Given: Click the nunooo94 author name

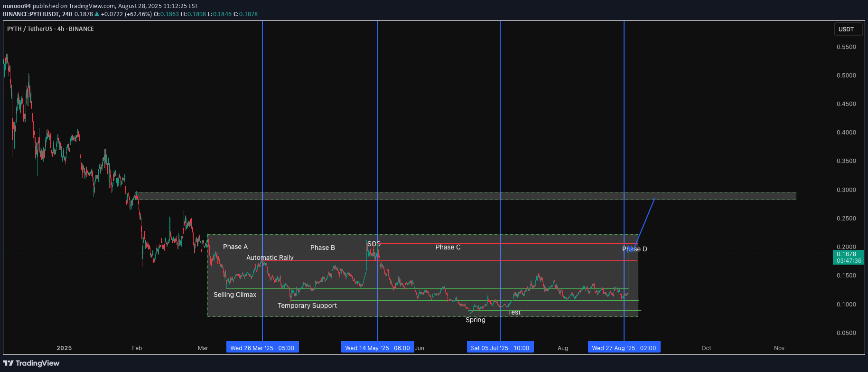Looking at the screenshot, I should click(x=17, y=6).
